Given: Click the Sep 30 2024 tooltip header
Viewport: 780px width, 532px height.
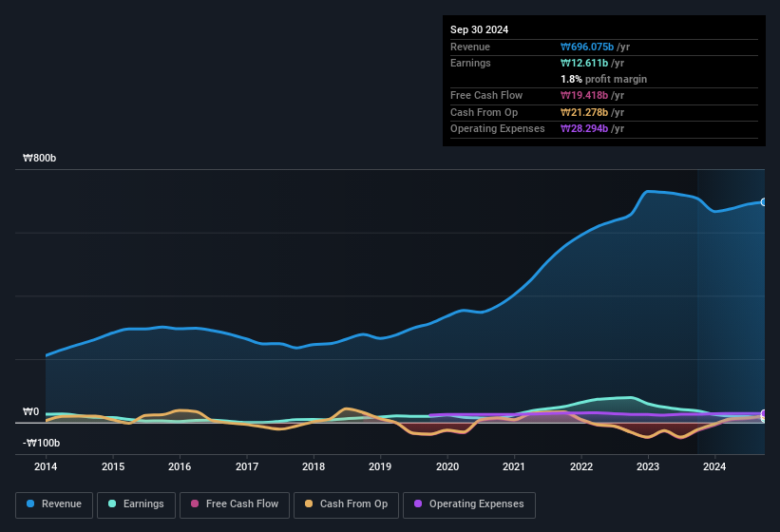Looking at the screenshot, I should pyautogui.click(x=479, y=29).
